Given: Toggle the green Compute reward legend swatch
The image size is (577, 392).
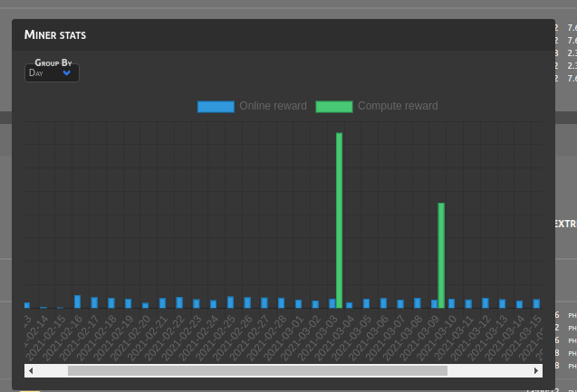Looking at the screenshot, I should tap(333, 107).
